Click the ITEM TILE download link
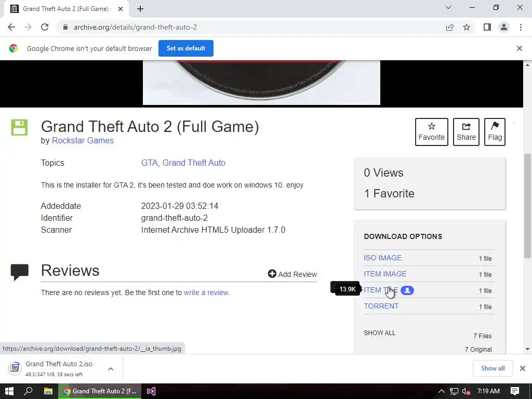Screen dimensions: 532x399 tap(381, 290)
